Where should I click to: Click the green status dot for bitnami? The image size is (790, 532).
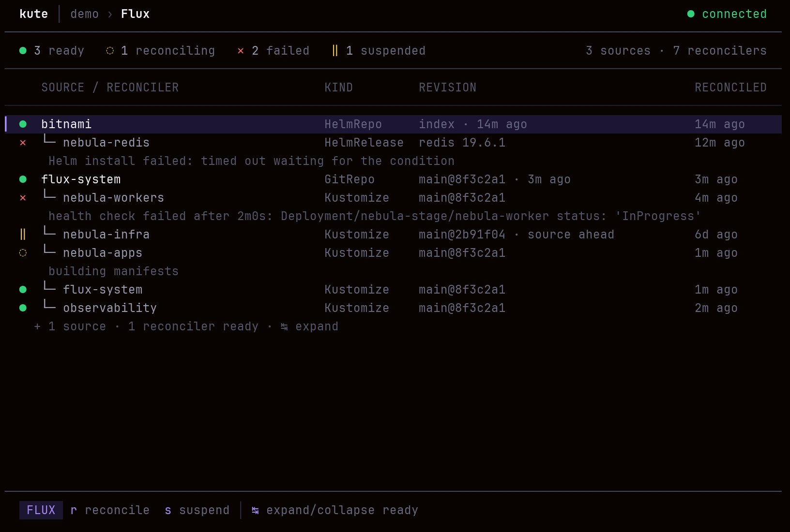point(23,124)
